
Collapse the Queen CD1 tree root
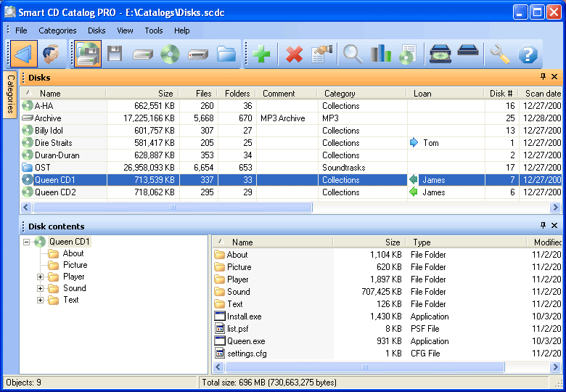tap(27, 242)
